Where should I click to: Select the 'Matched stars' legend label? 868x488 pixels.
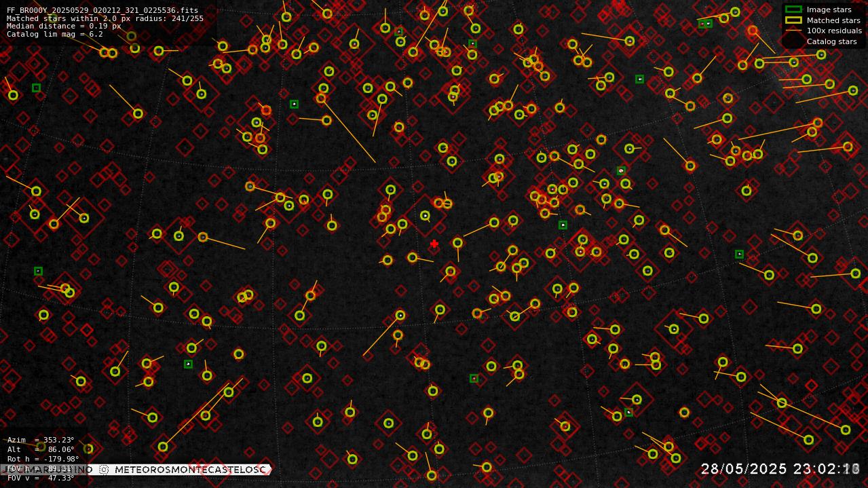(833, 20)
